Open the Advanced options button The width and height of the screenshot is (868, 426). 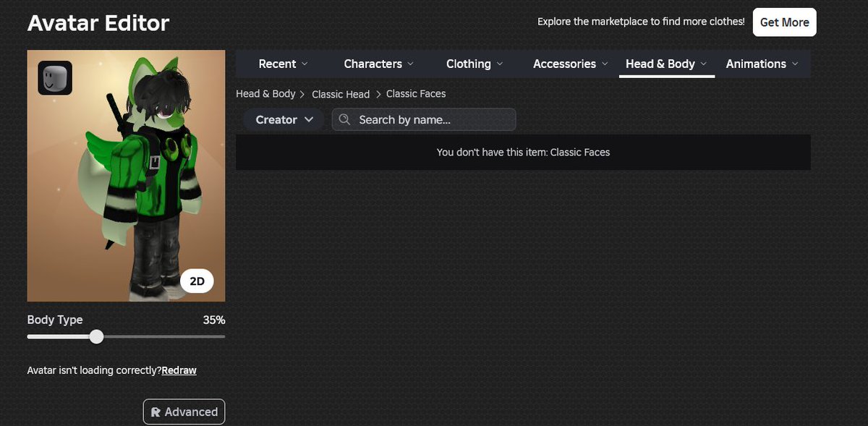(x=184, y=412)
